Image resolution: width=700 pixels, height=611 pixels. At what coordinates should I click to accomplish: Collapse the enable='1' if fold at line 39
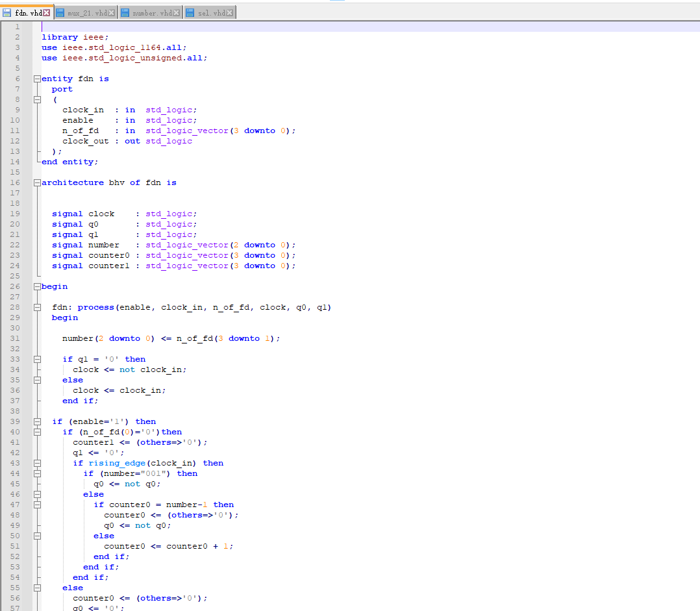point(38,422)
